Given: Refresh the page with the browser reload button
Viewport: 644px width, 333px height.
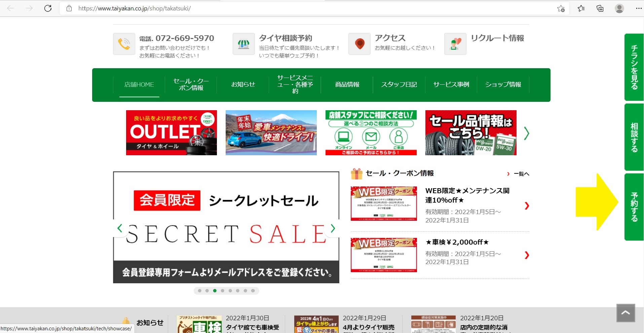Looking at the screenshot, I should 48,8.
